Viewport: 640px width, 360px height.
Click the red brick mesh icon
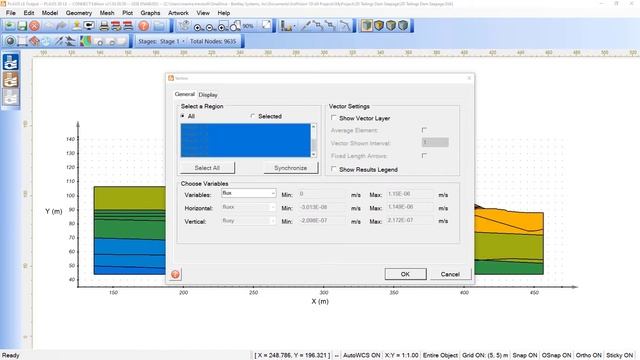click(x=34, y=41)
